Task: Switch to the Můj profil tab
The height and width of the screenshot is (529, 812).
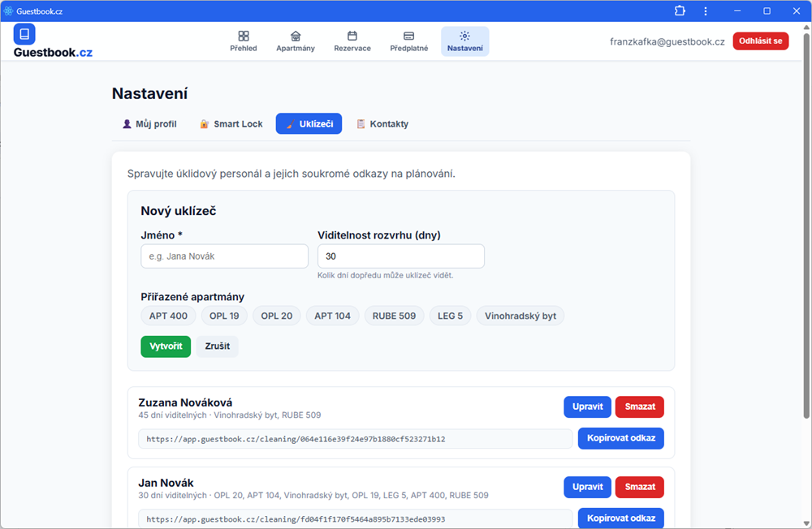Action: click(149, 123)
